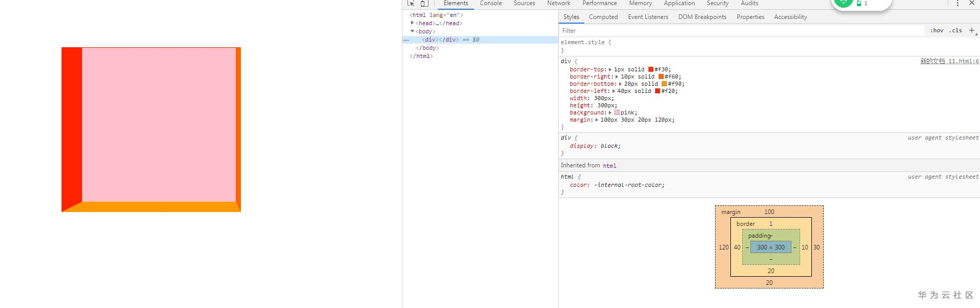Open the Network tab
Viewport: 980px width, 308px height.
tap(558, 3)
